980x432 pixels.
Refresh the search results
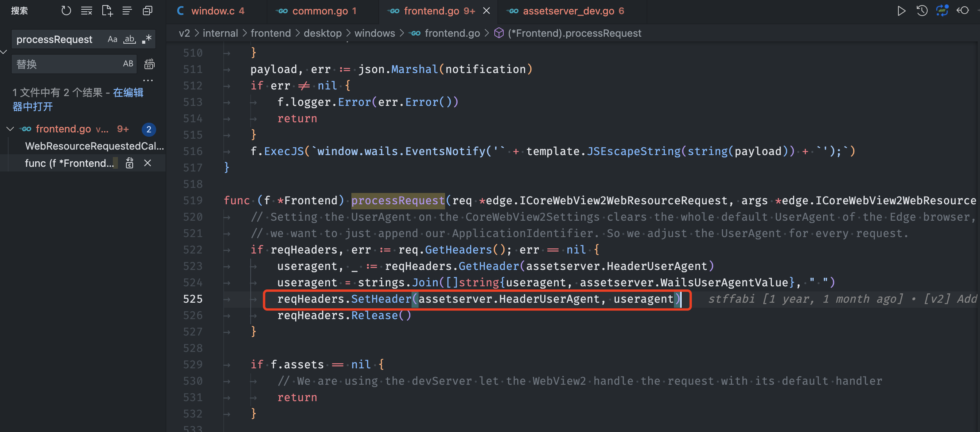(x=66, y=11)
